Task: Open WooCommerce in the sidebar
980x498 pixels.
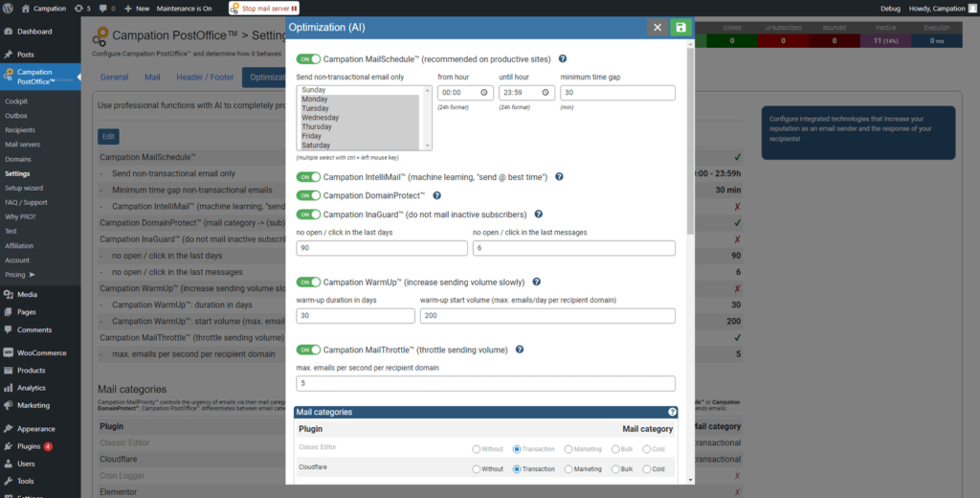Action: [40, 352]
